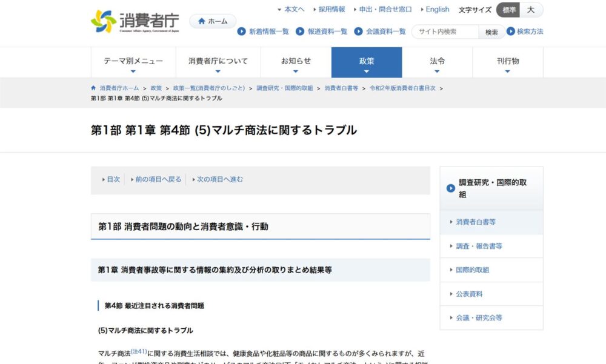Expand 政策 navigation menu
Viewport: 606px width, 364px height.
367,62
